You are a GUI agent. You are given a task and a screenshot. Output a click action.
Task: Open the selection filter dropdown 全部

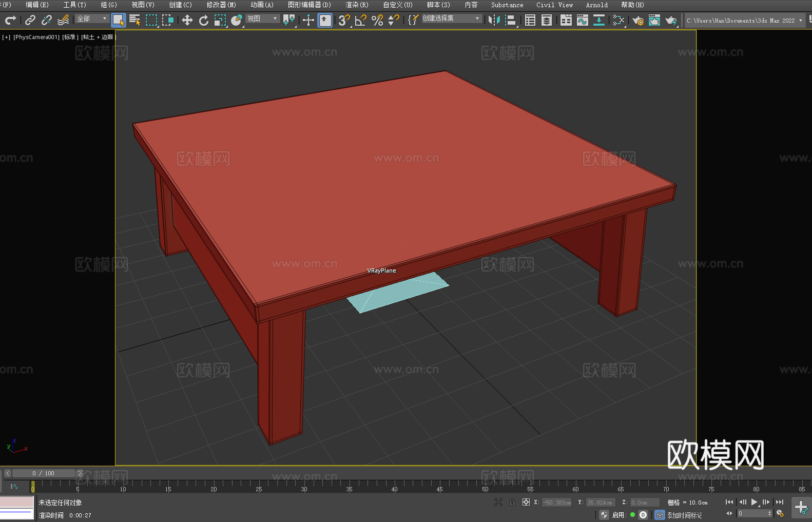click(x=92, y=18)
